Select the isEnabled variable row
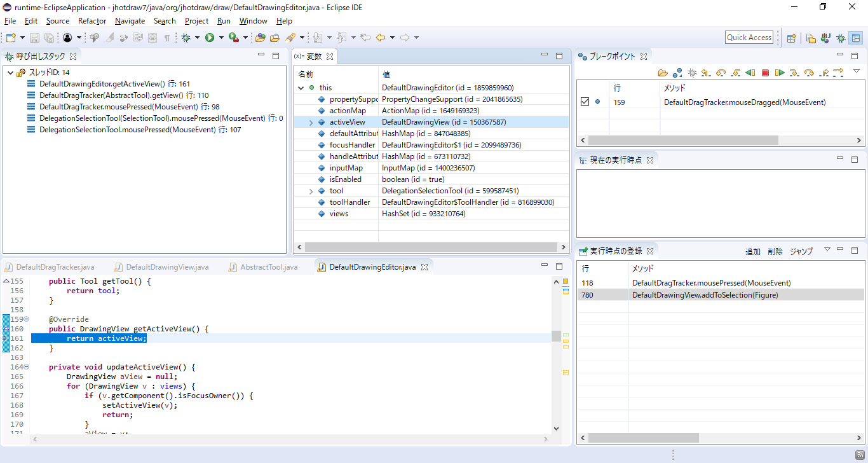 tap(431, 179)
